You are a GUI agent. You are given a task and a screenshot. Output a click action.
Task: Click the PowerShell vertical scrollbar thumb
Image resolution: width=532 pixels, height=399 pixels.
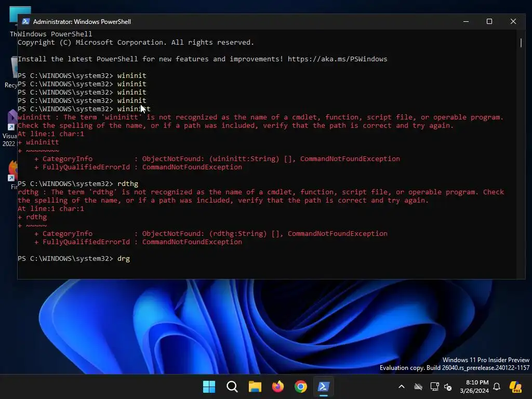tap(521, 43)
